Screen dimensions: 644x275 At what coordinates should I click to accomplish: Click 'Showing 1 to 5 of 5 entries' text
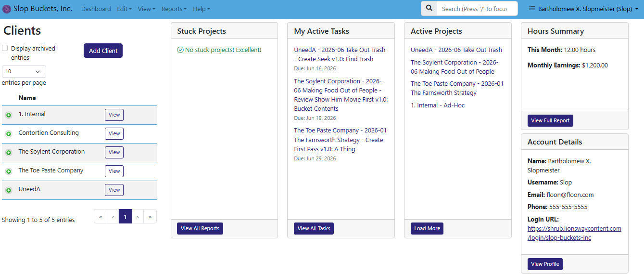(x=38, y=220)
